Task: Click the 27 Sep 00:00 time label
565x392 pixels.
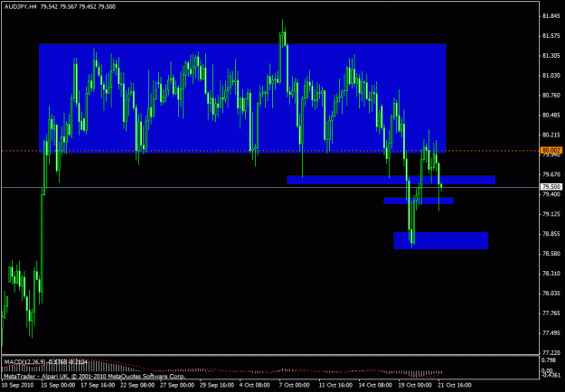Action: pos(177,385)
